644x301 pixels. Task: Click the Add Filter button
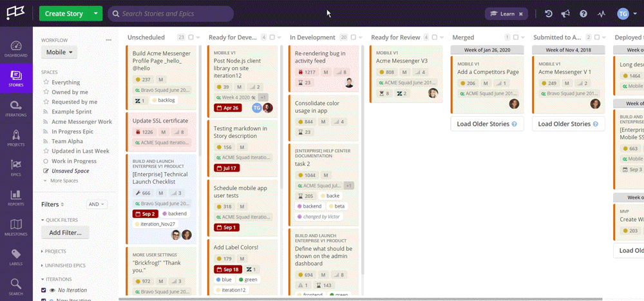(65, 232)
